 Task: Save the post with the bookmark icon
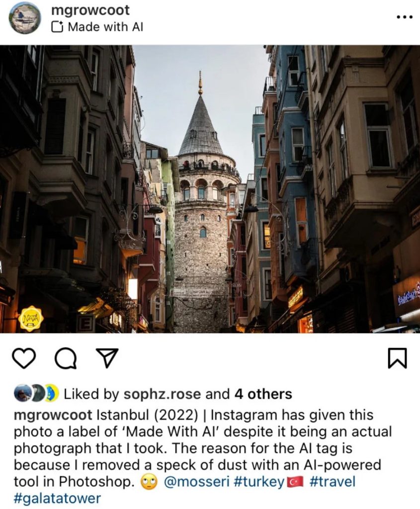click(397, 358)
